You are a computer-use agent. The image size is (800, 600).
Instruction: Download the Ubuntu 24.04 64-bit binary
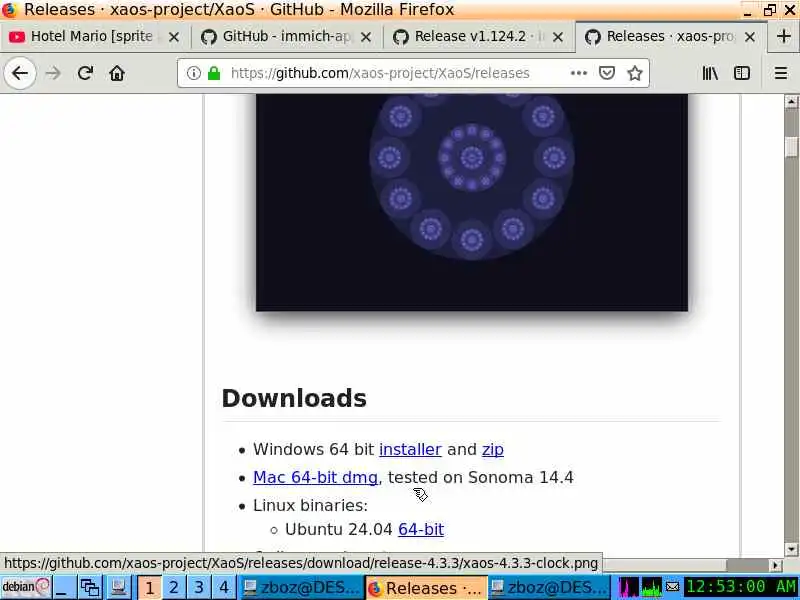click(421, 530)
